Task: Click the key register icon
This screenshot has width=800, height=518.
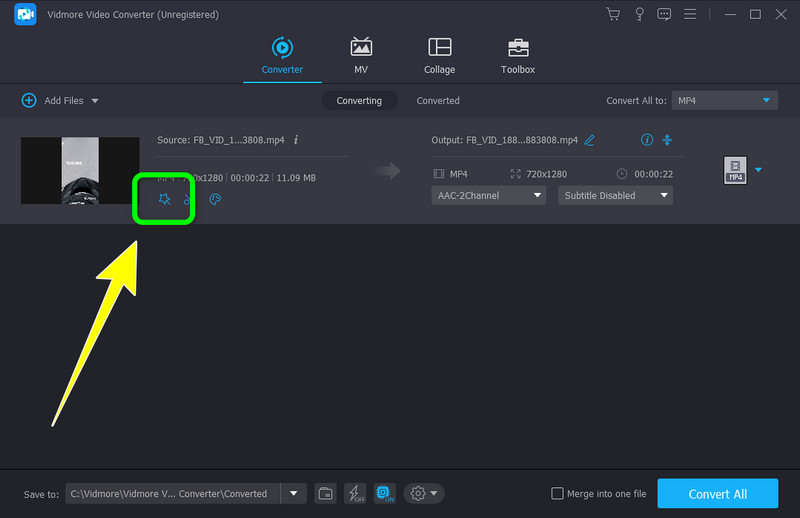Action: click(x=639, y=14)
